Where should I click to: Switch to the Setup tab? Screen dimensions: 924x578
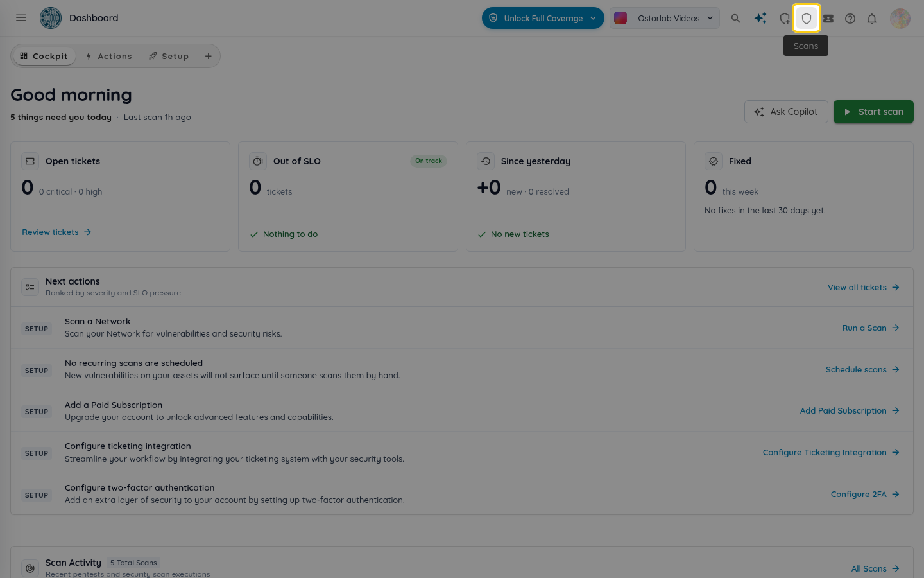[169, 57]
